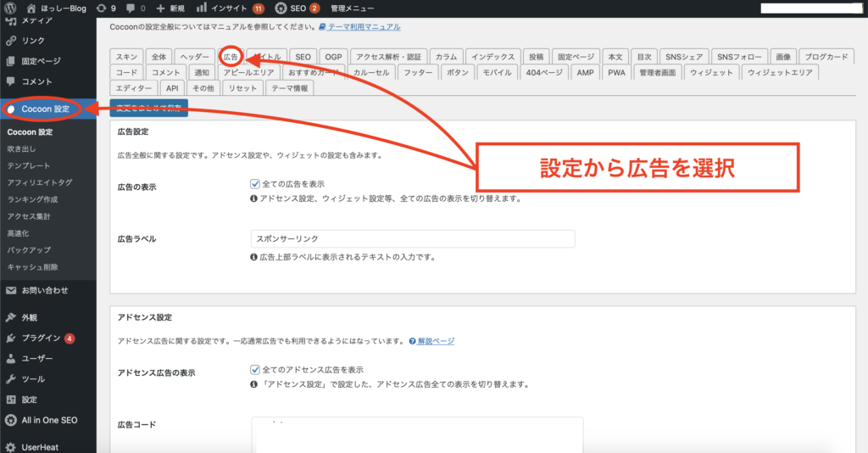868x453 pixels.
Task: Toggle 全てのアドセンス広告を表示 checkbox
Action: [x=255, y=369]
